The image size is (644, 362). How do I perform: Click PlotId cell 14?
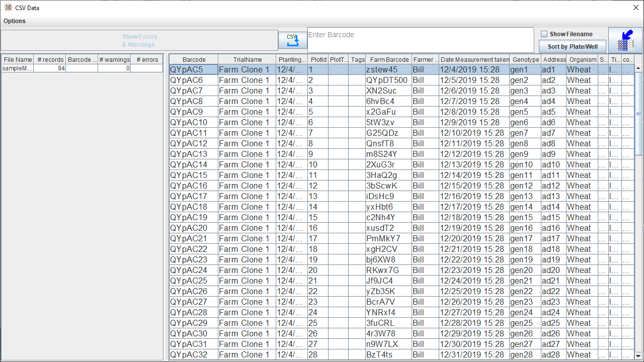pos(318,207)
